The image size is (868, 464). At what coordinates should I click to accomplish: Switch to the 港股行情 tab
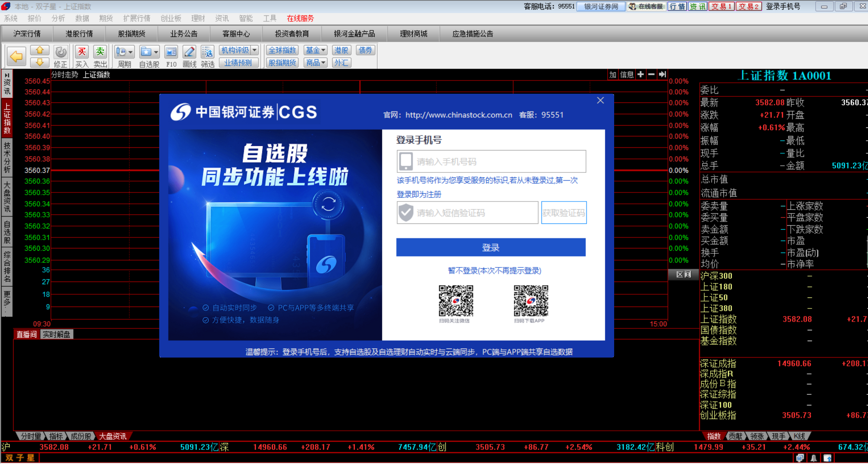click(x=79, y=34)
